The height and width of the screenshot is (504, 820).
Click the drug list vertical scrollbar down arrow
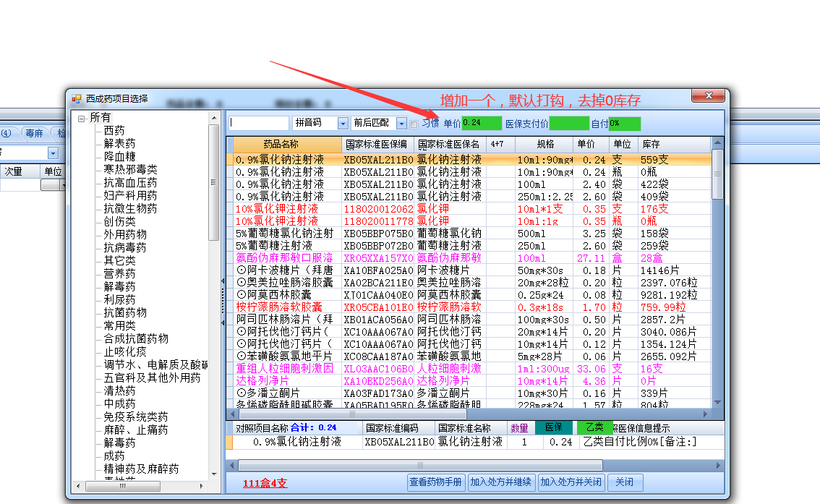point(717,403)
